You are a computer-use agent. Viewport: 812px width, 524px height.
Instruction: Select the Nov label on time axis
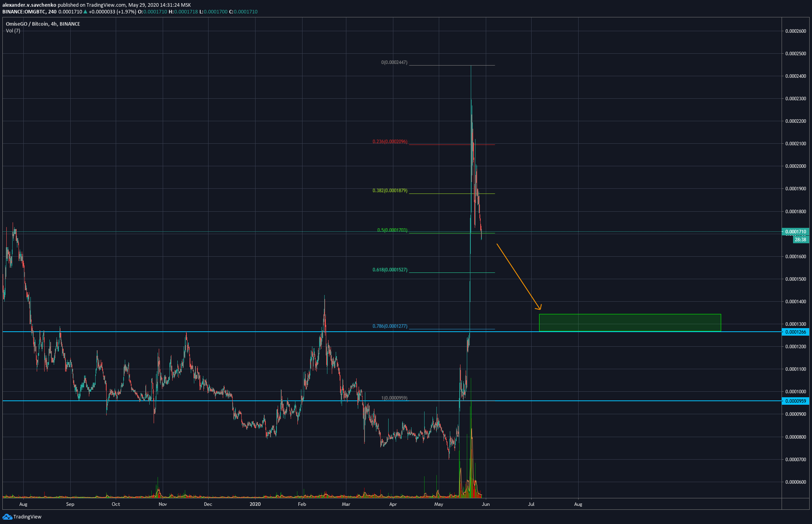163,504
